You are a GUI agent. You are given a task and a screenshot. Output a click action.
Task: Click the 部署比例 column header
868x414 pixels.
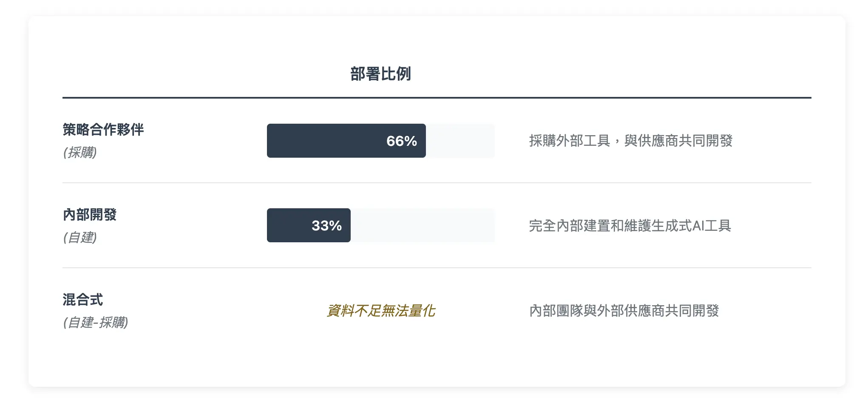click(x=380, y=74)
